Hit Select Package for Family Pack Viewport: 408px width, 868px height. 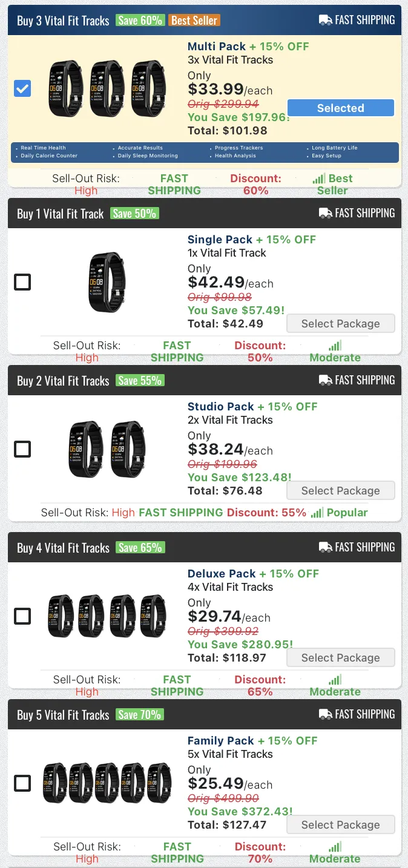(x=340, y=824)
